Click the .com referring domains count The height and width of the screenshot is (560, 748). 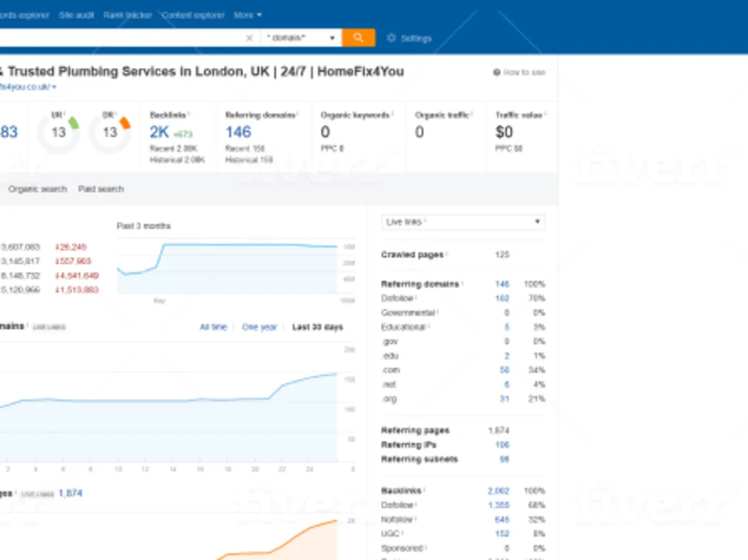(x=504, y=369)
